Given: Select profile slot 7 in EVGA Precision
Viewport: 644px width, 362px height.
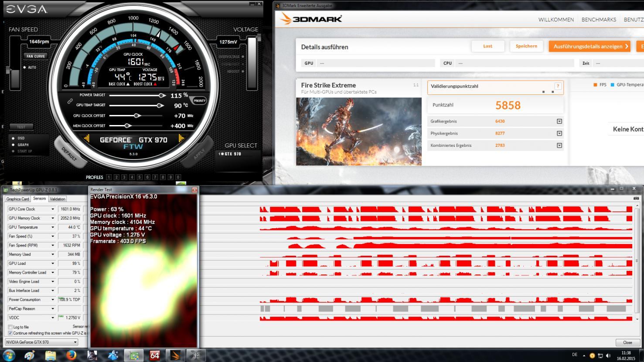Looking at the screenshot, I should (x=155, y=177).
